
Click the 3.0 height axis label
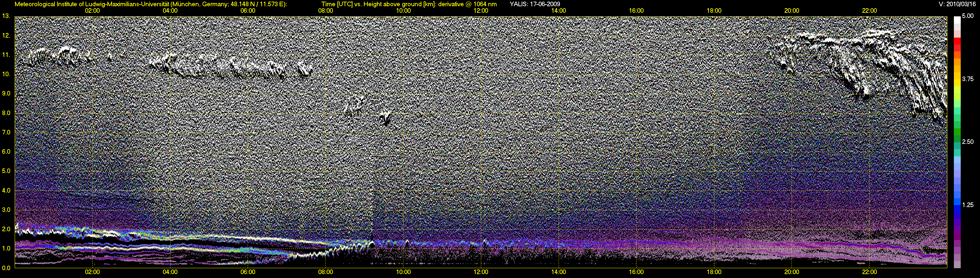click(6, 210)
